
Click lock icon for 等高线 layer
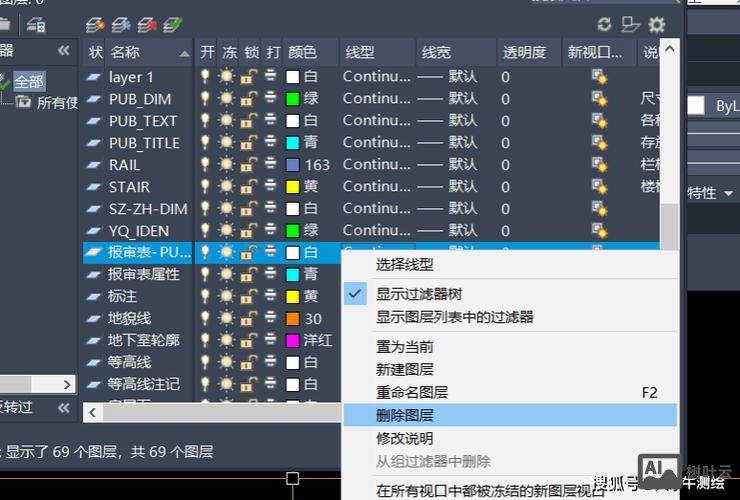point(249,362)
